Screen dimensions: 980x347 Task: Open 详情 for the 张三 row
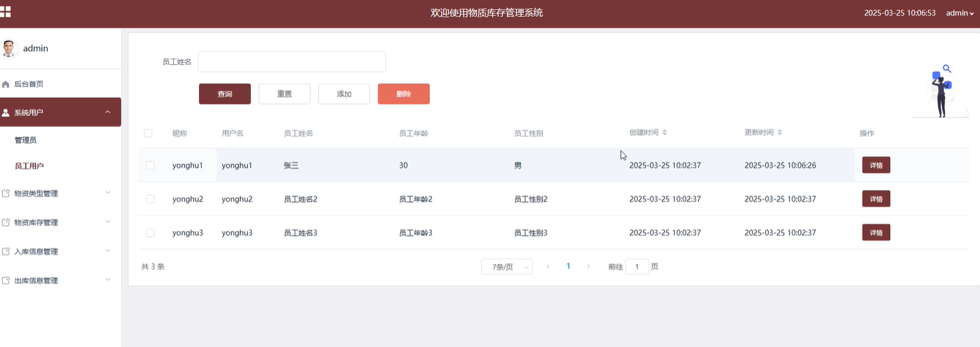[x=876, y=165]
